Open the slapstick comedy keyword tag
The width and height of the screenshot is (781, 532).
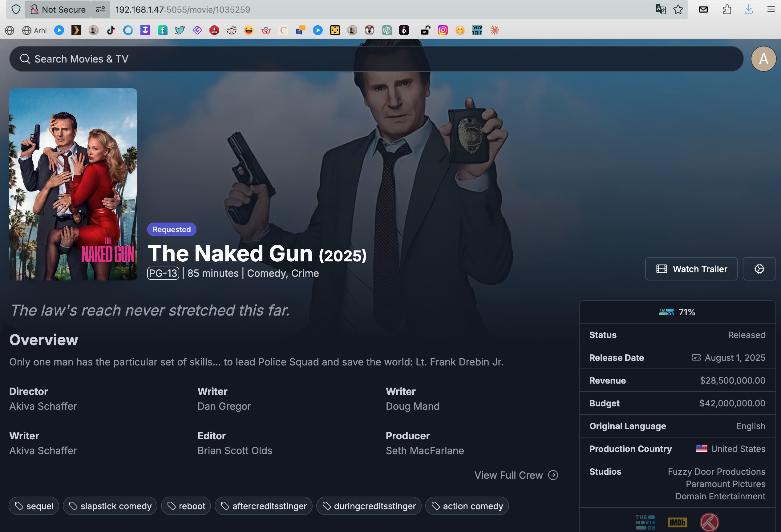(110, 506)
